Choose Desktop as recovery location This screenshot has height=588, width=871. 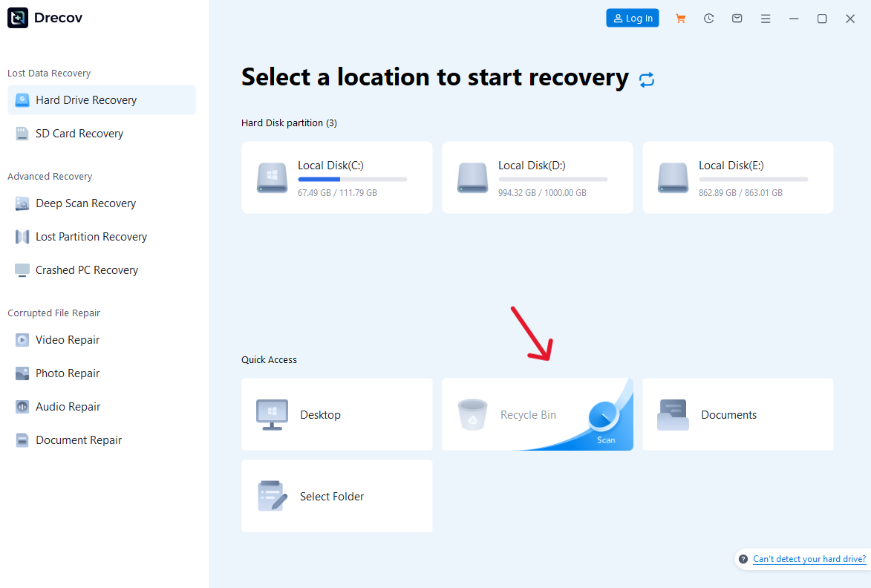(x=336, y=414)
